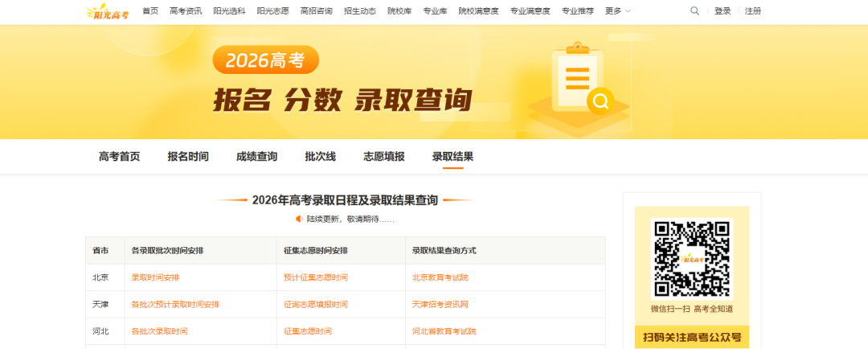
Task: Open 专业满意度 navigation item
Action: point(530,11)
